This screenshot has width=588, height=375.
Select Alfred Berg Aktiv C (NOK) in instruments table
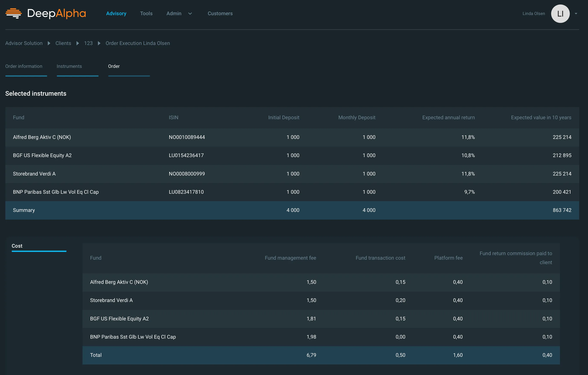[42, 137]
